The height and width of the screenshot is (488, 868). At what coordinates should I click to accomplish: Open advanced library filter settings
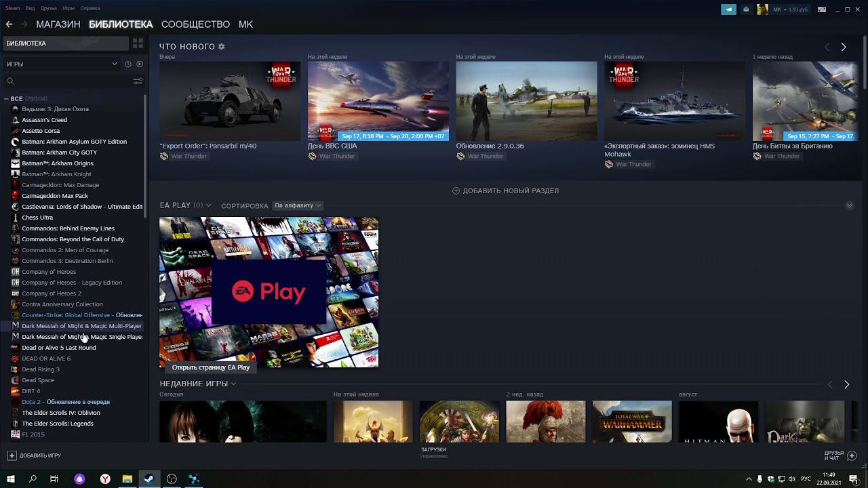[x=138, y=81]
